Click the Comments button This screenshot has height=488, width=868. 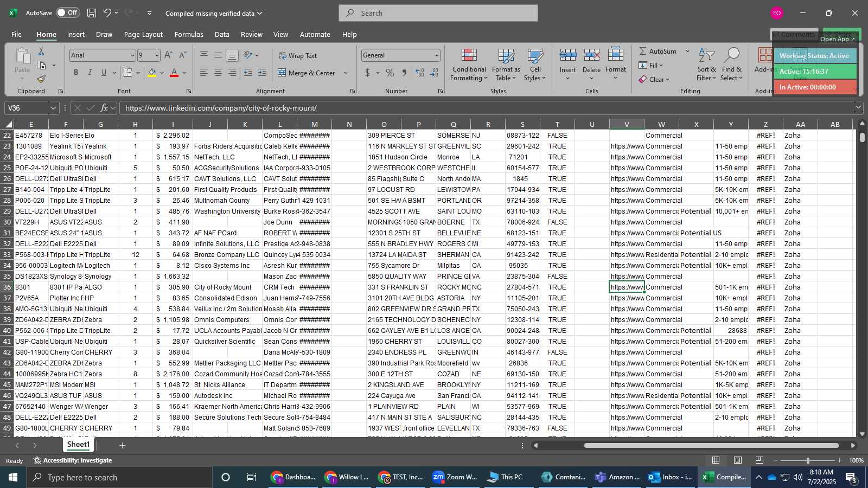click(794, 34)
